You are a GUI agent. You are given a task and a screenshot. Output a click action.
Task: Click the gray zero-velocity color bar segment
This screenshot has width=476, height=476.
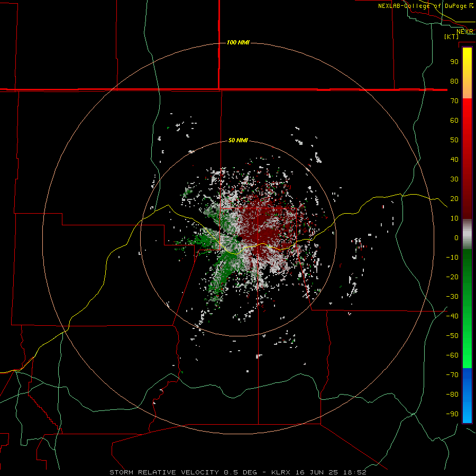click(467, 234)
